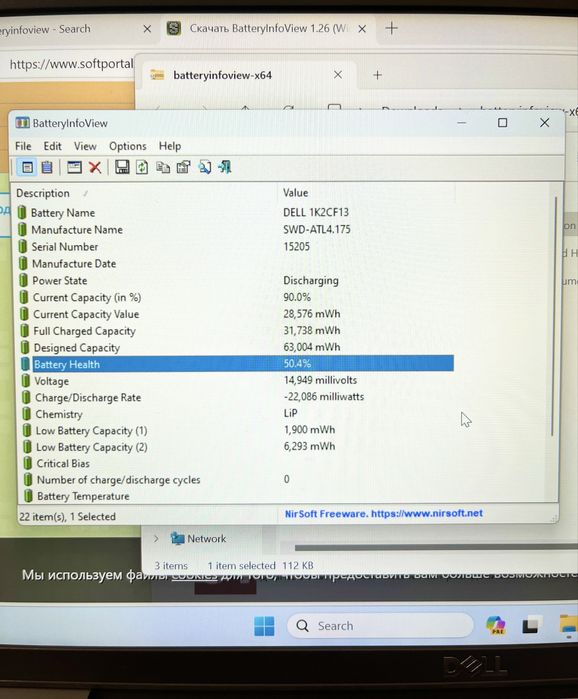Image resolution: width=578 pixels, height=699 pixels.
Task: Click the Softportal favicon on browser tab
Action: click(x=174, y=29)
